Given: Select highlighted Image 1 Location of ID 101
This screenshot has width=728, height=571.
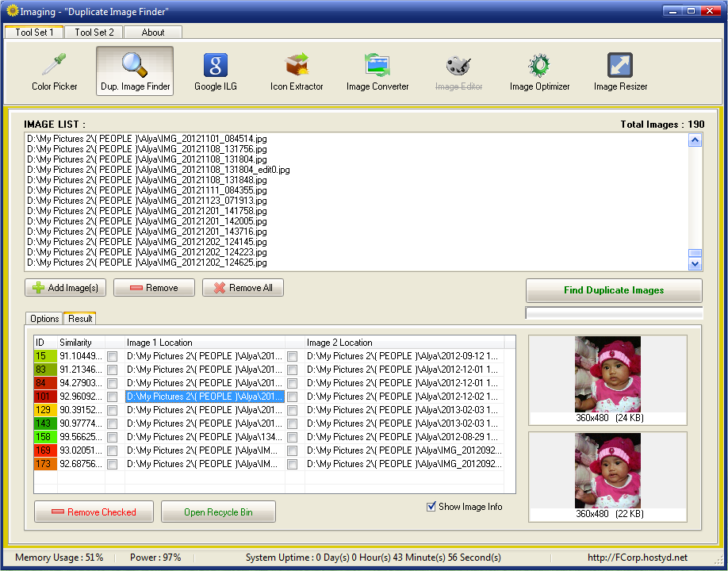Looking at the screenshot, I should pos(205,397).
